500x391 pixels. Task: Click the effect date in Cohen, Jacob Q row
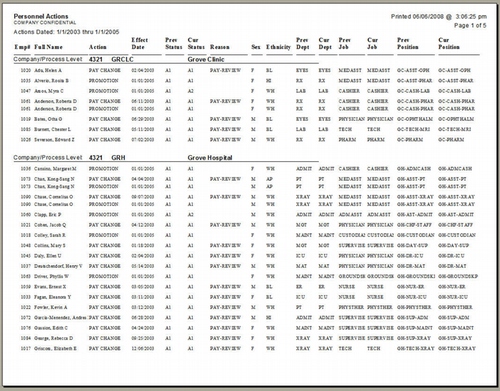143,225
